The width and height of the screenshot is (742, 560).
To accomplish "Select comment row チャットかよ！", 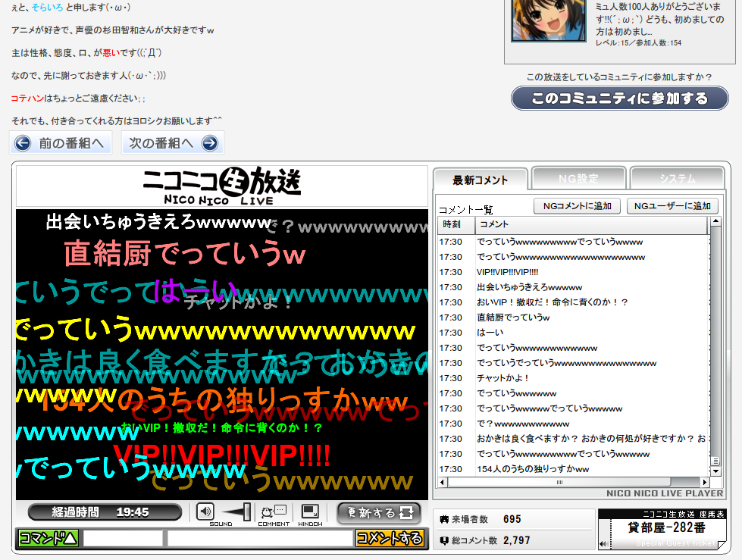I will 574,378.
